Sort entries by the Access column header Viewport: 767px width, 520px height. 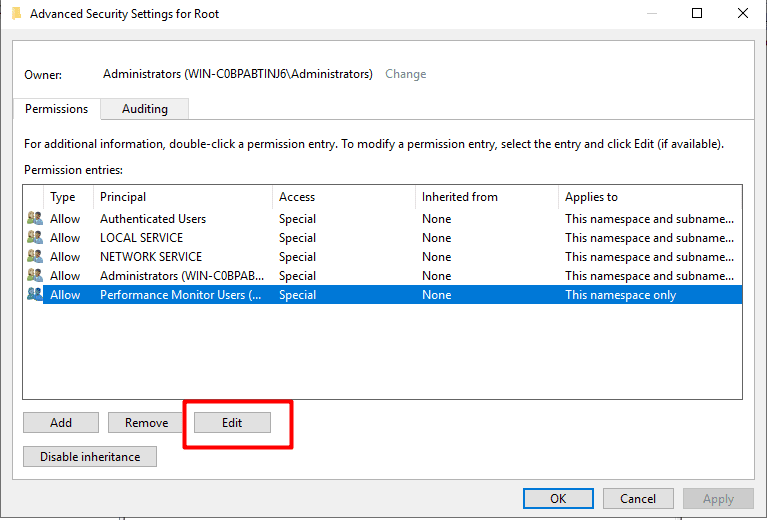tap(344, 197)
